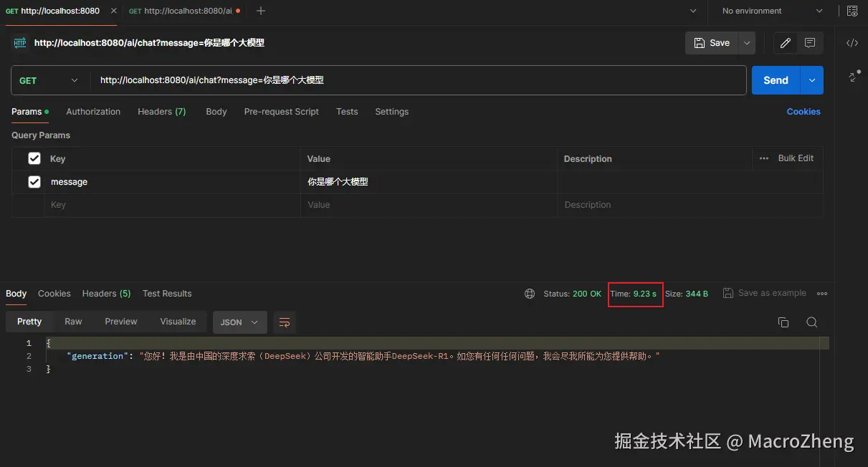The image size is (868, 467).
Task: Close the first localhost:8080 request tab
Action: pos(113,11)
